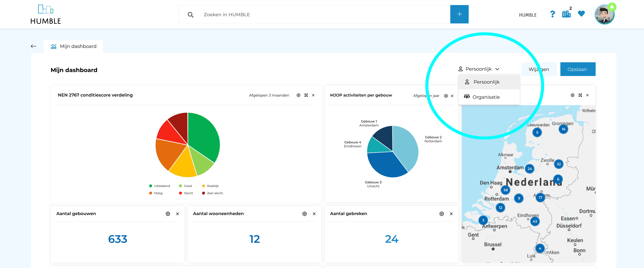The width and height of the screenshot is (644, 268).
Task: Click the search magnifier icon
Action: point(190,15)
